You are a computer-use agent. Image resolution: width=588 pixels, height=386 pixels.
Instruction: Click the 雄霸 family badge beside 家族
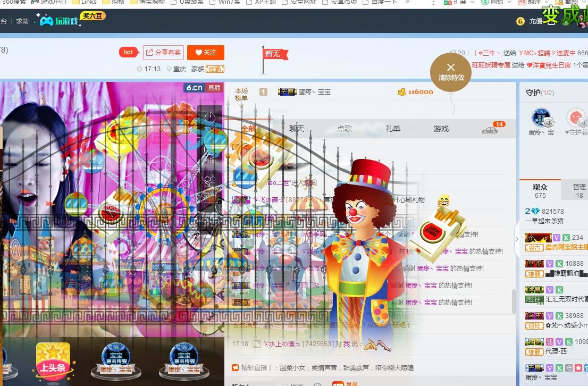tap(215, 69)
